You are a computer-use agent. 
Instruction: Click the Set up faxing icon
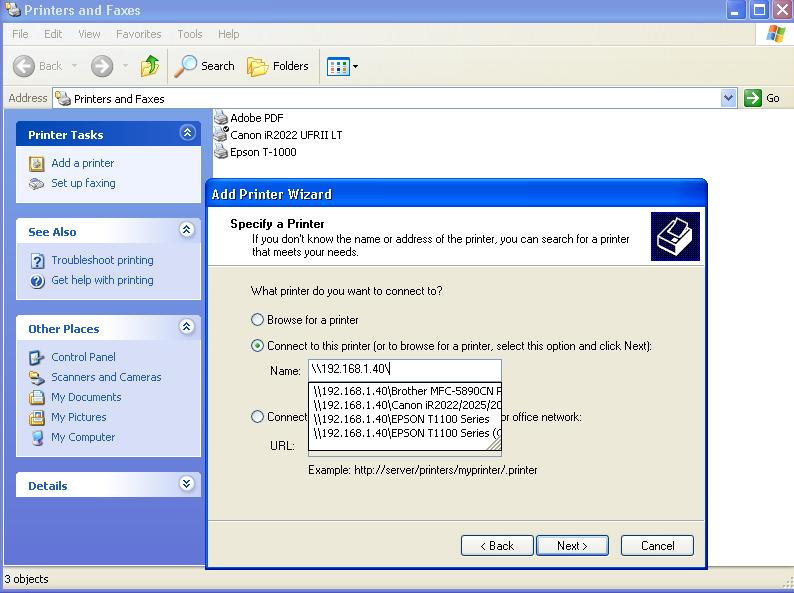tap(36, 183)
